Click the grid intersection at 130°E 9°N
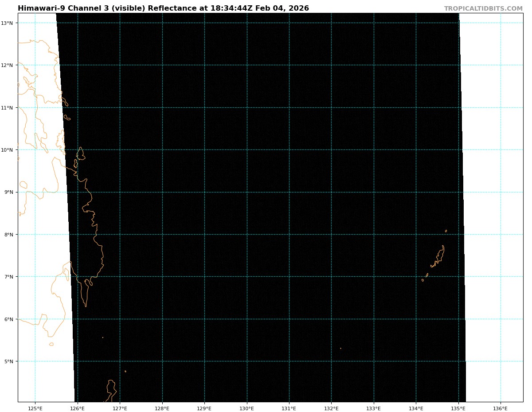The height and width of the screenshot is (412, 532). click(247, 192)
